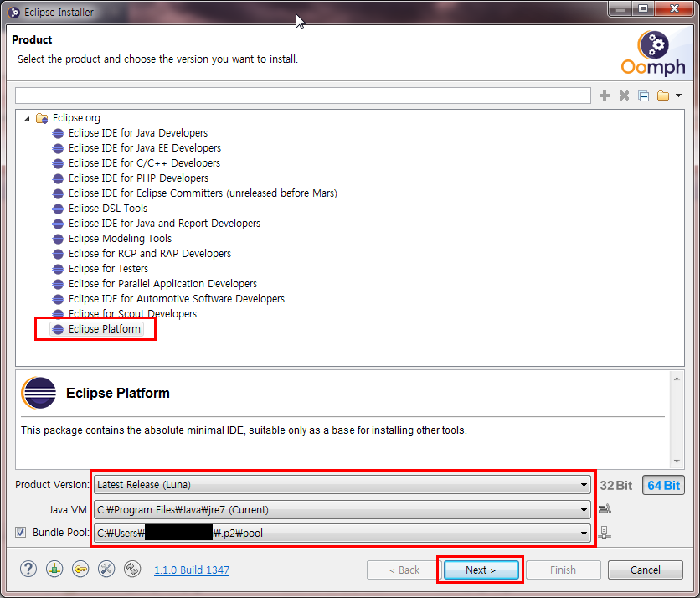This screenshot has width=700, height=598.
Task: Click the Eclipse Platform logo in description
Action: (39, 393)
